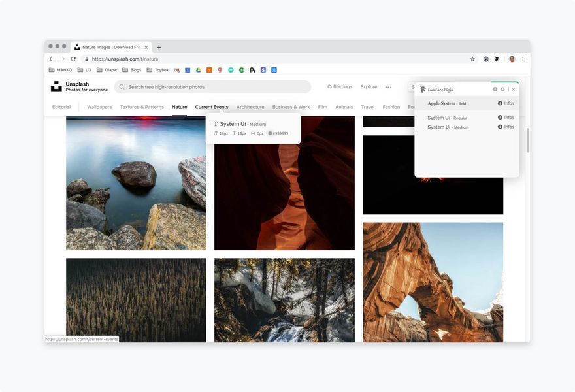Go back with the browser back arrow
This screenshot has height=392, width=575.
click(52, 59)
